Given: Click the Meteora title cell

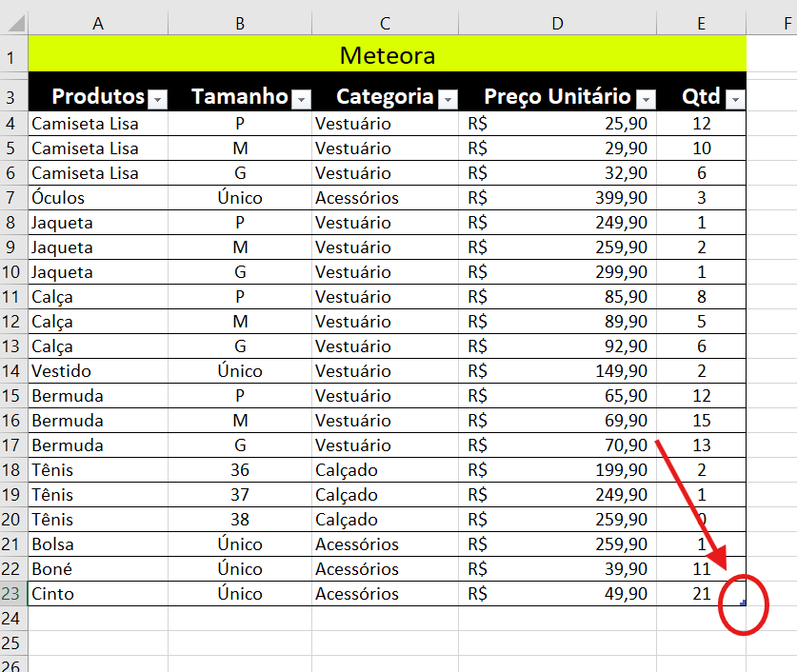Looking at the screenshot, I should [x=388, y=54].
